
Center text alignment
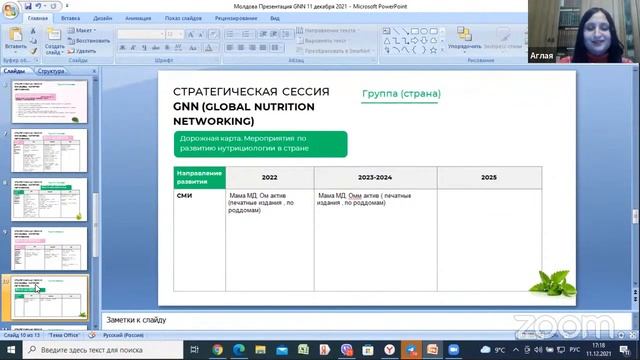(x=241, y=48)
